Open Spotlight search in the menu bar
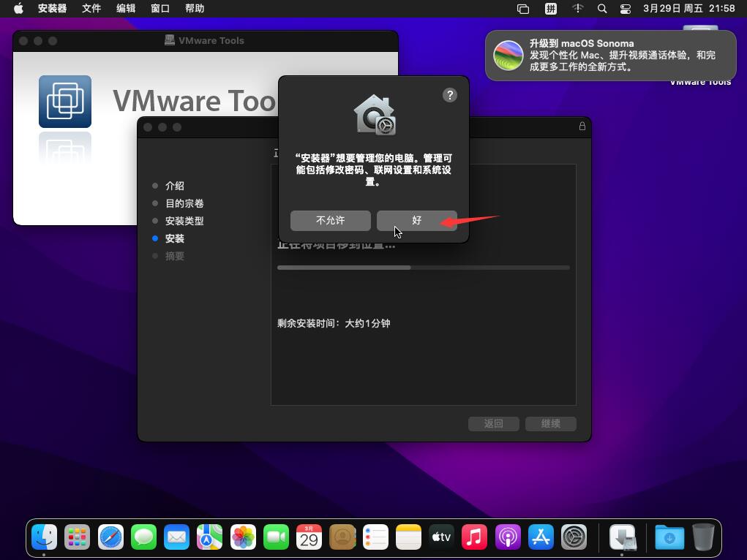This screenshot has width=747, height=560. click(602, 9)
